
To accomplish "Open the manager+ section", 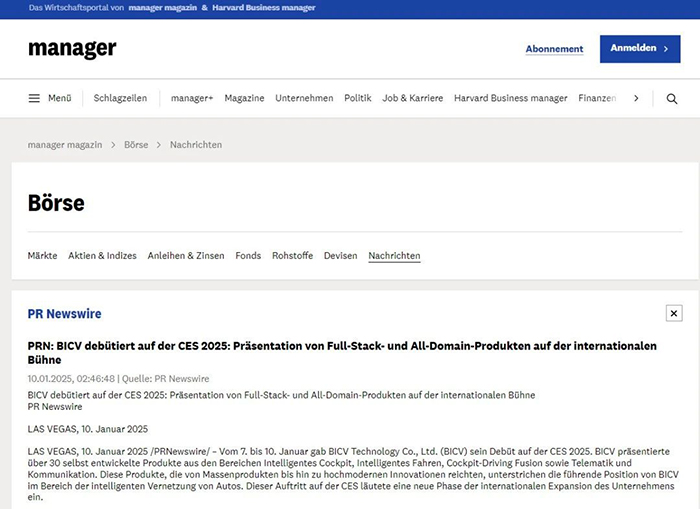I will coord(192,98).
